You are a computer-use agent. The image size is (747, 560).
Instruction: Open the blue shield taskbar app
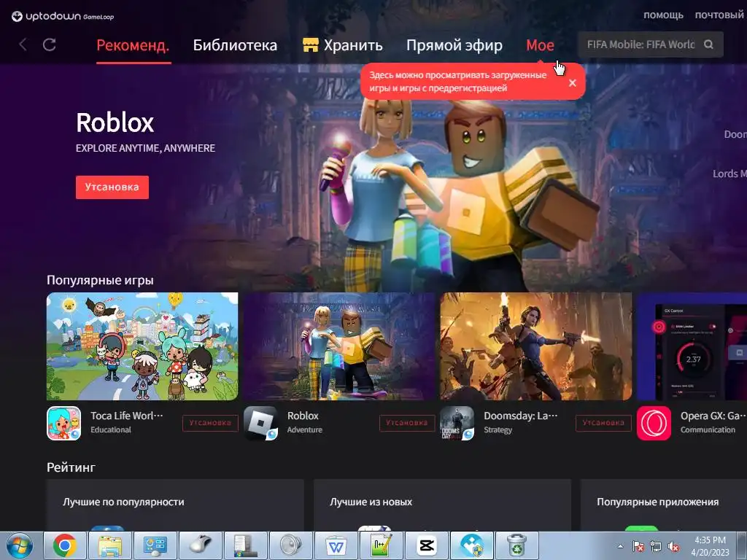point(472,545)
